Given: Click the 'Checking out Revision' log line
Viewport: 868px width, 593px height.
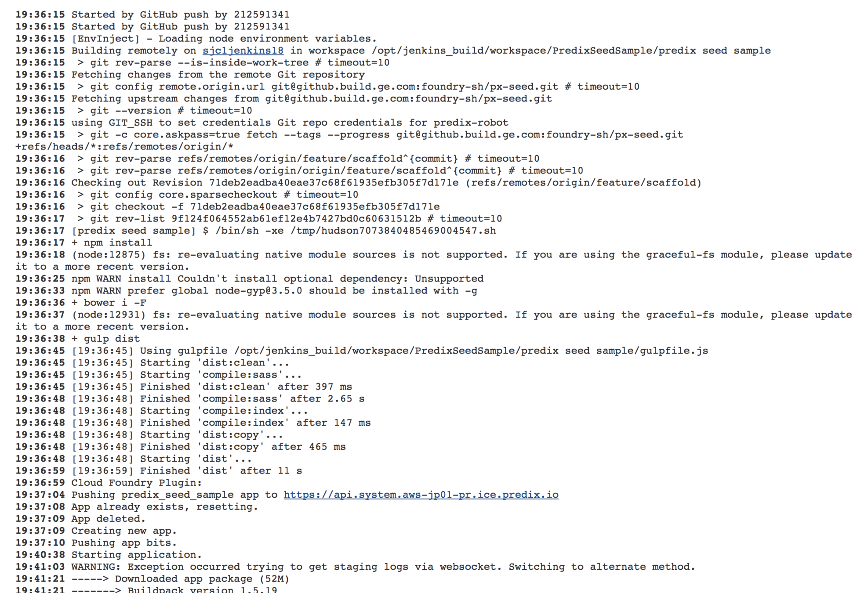Looking at the screenshot, I should (x=359, y=182).
